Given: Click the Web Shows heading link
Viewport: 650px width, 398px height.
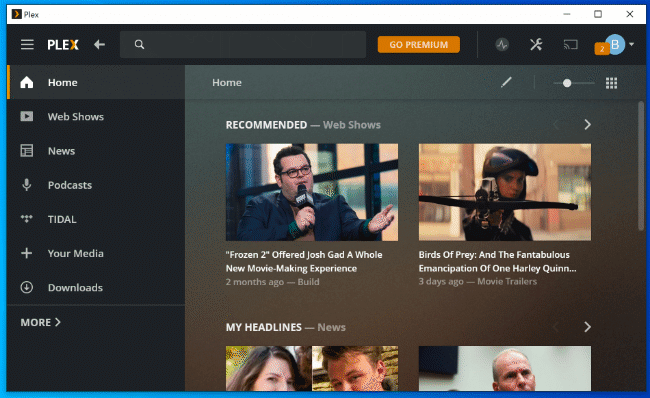Looking at the screenshot, I should click(x=352, y=125).
